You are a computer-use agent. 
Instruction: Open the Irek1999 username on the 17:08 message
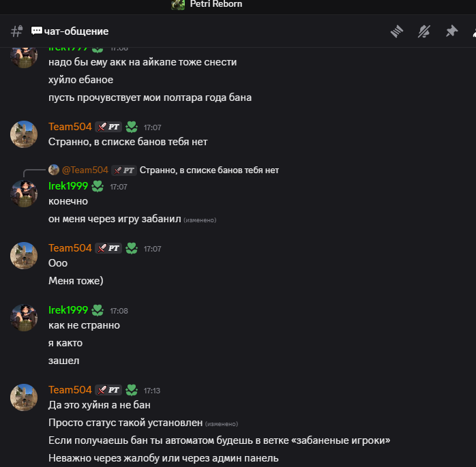click(68, 310)
